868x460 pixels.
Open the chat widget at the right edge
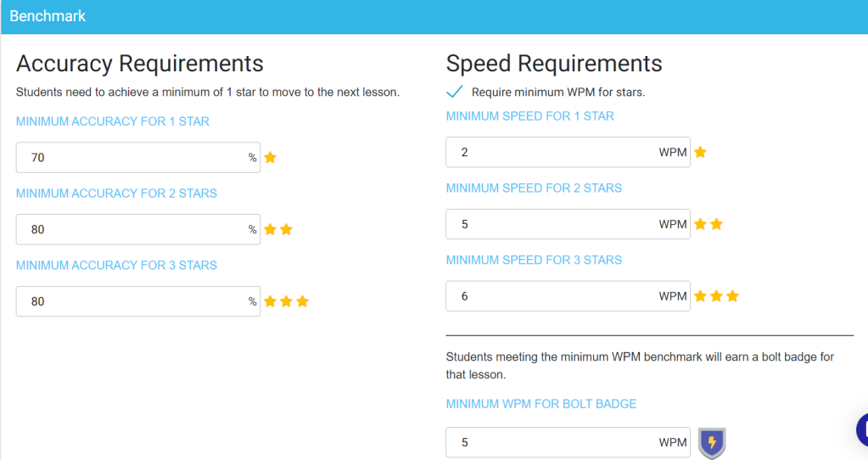point(862,429)
